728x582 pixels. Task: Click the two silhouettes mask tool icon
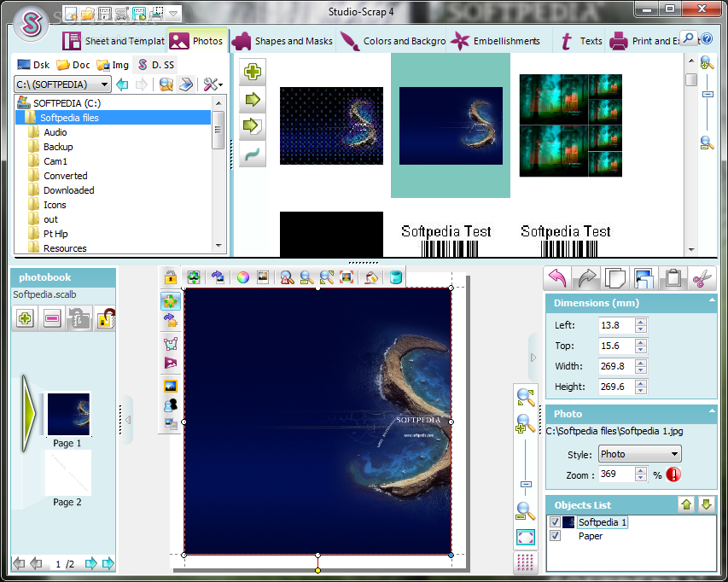171,405
